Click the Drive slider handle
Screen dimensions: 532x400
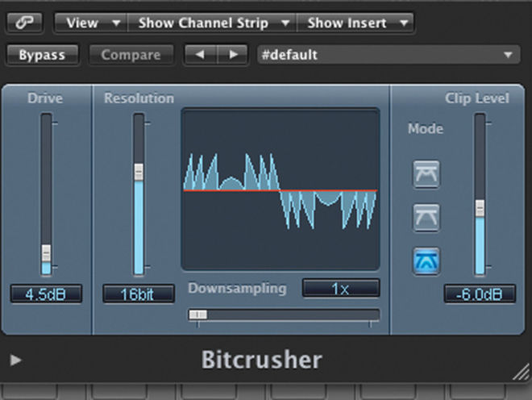tap(46, 253)
